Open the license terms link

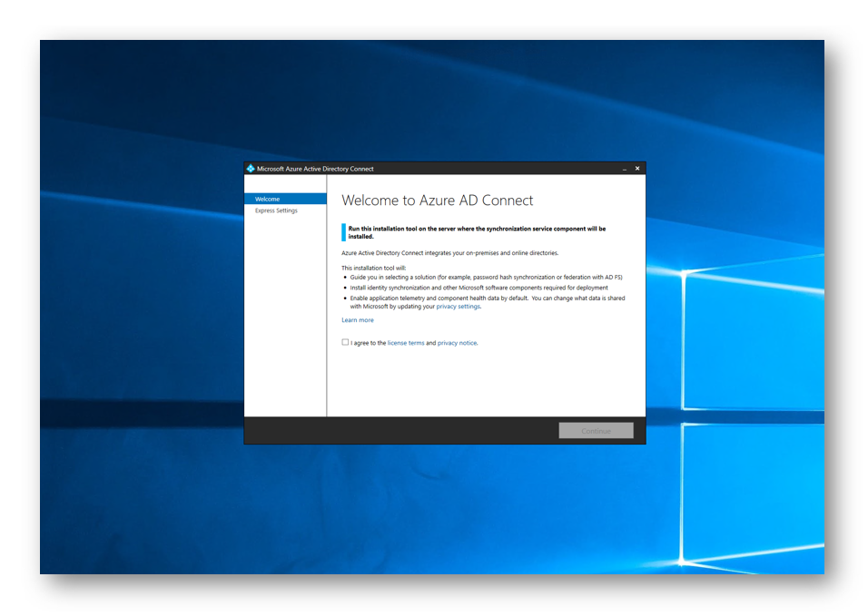pos(406,343)
